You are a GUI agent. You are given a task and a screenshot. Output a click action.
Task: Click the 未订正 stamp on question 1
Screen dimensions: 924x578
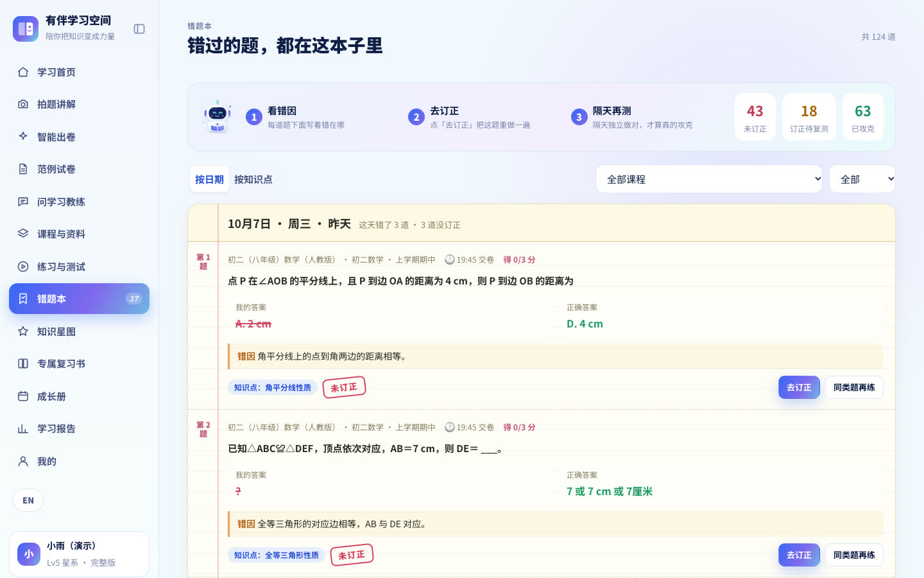click(x=344, y=387)
